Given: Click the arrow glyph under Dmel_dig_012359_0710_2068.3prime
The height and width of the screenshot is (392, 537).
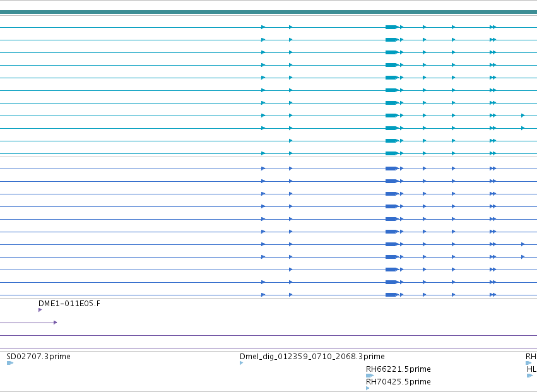Looking at the screenshot, I should tap(242, 363).
